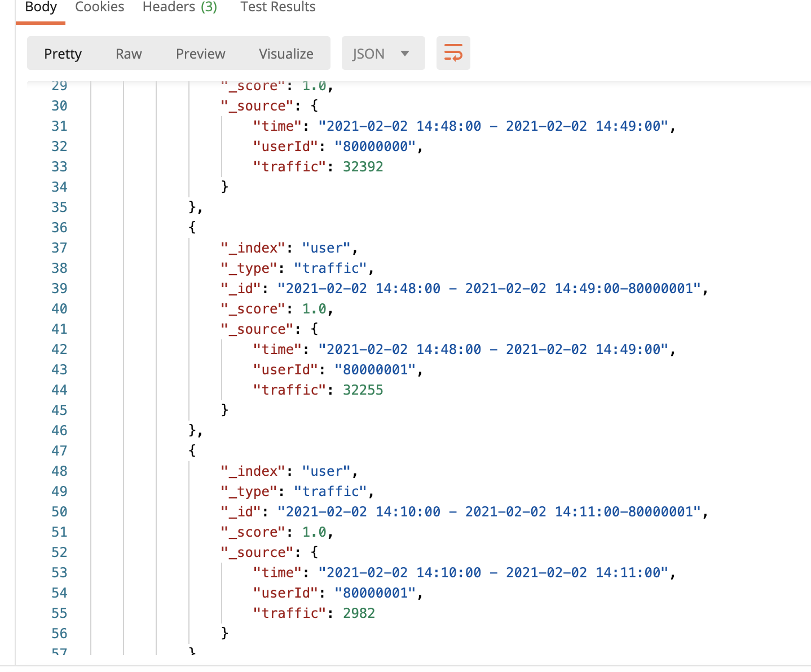This screenshot has width=811, height=672.
Task: Click line number 36
Action: pyautogui.click(x=59, y=228)
